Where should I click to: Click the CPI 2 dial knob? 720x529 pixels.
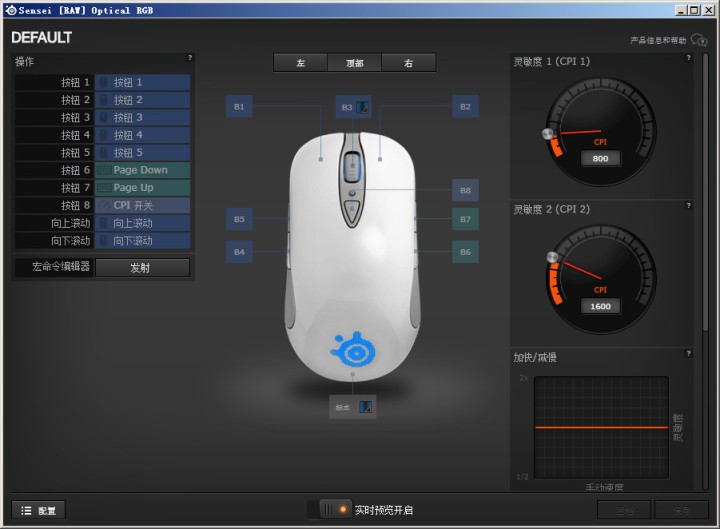click(x=552, y=257)
